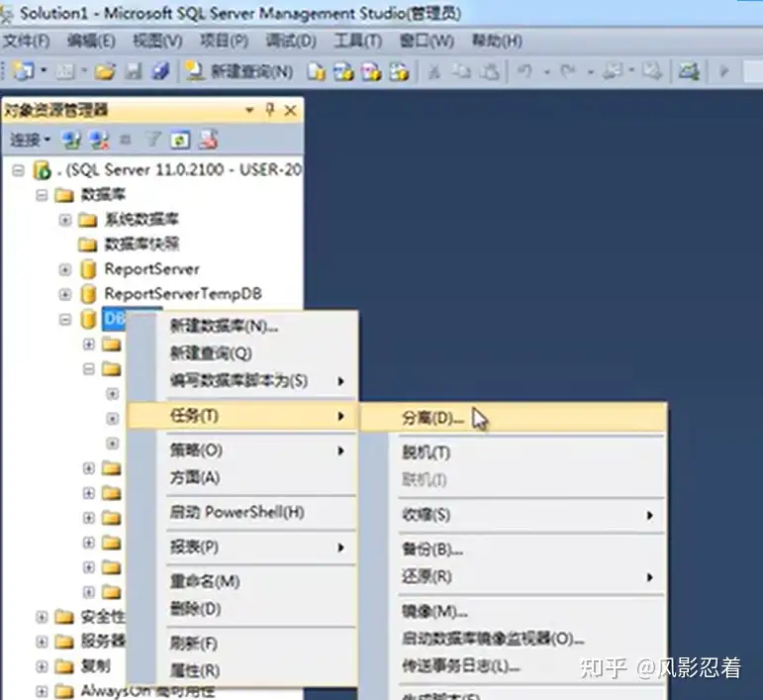Choose 新建查询(Q) from context menu
The image size is (763, 700).
pos(242,353)
